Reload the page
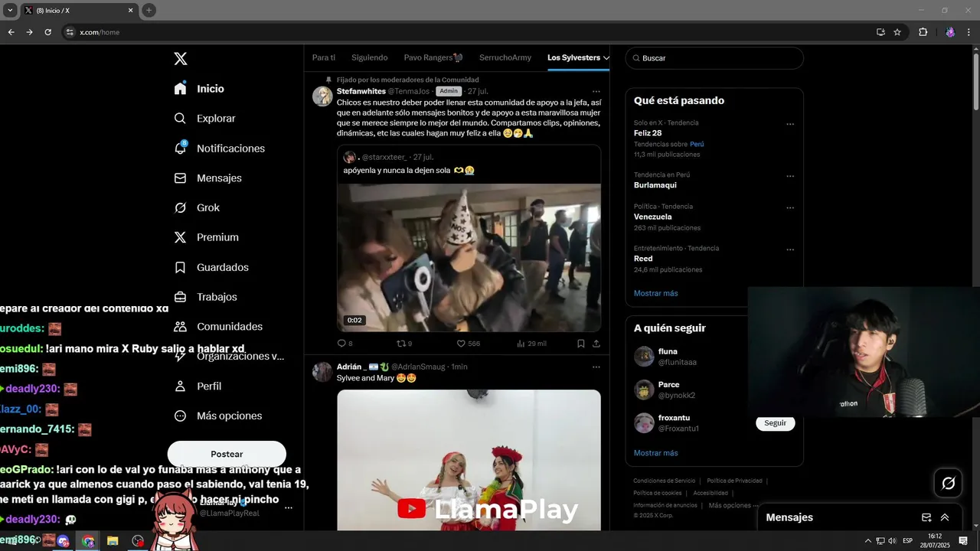Image resolution: width=980 pixels, height=551 pixels. [x=47, y=32]
